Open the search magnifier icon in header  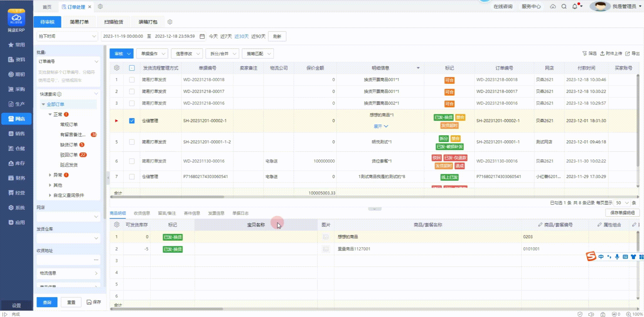(x=564, y=6)
